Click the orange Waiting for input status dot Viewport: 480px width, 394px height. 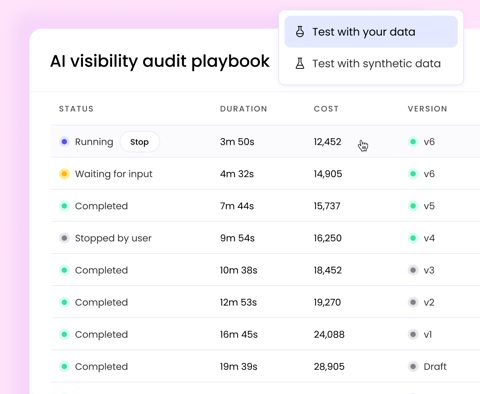tap(64, 174)
